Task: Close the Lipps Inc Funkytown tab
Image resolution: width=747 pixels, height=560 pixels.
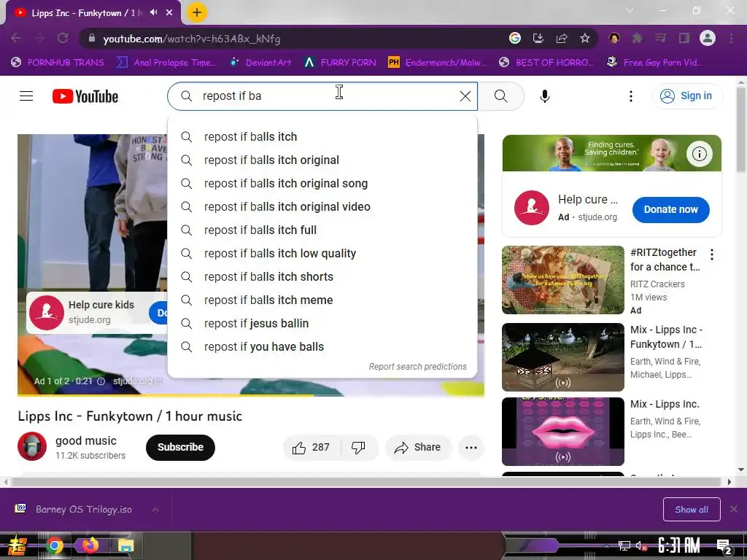Action: 169,12
